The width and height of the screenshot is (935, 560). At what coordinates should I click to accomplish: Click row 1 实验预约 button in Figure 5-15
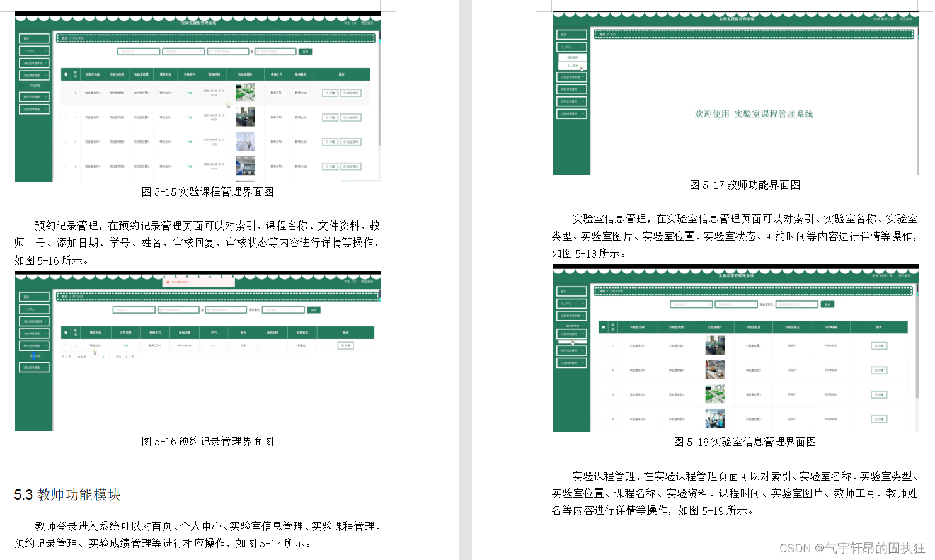pos(350,93)
